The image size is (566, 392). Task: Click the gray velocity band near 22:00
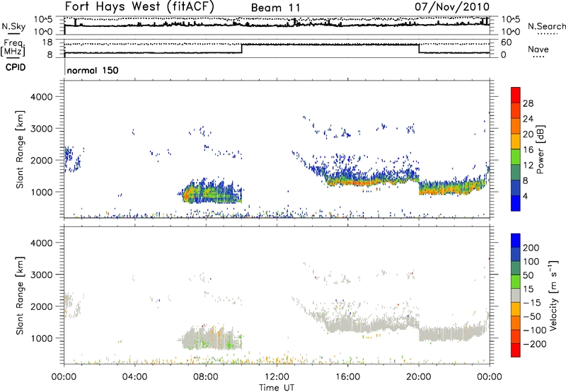pyautogui.click(x=453, y=333)
